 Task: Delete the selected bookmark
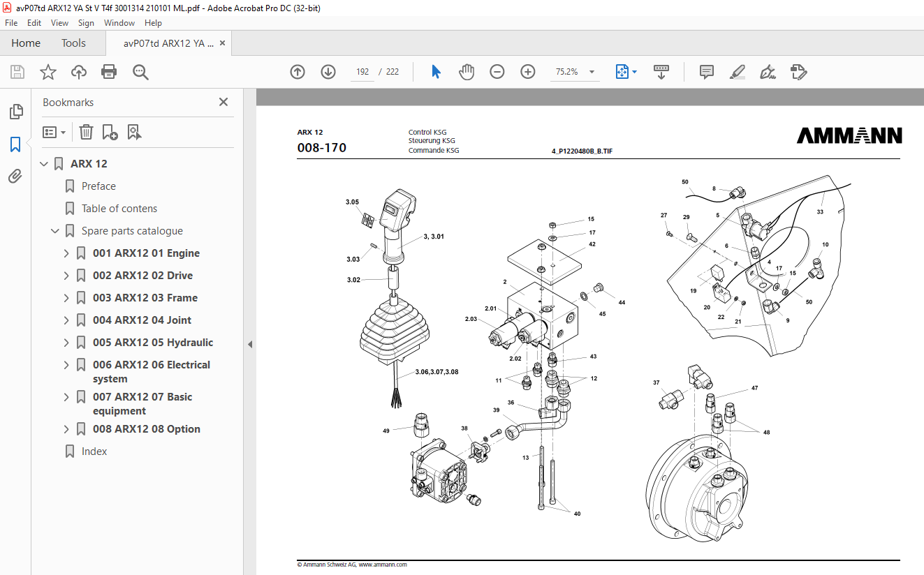pyautogui.click(x=86, y=132)
